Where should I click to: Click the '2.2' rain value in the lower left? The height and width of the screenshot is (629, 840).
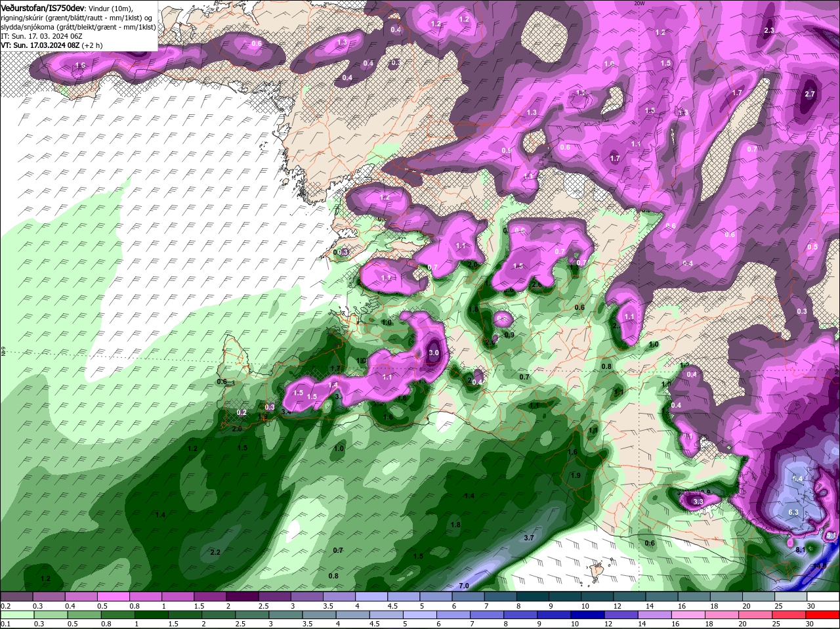click(215, 552)
